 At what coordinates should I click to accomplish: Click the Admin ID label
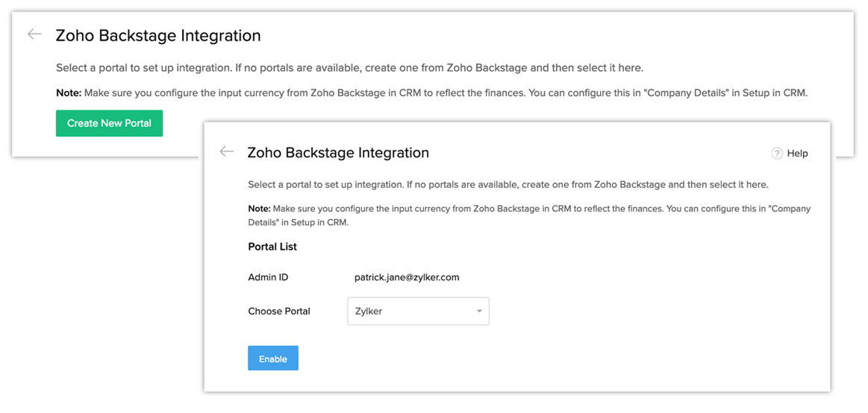[x=268, y=277]
